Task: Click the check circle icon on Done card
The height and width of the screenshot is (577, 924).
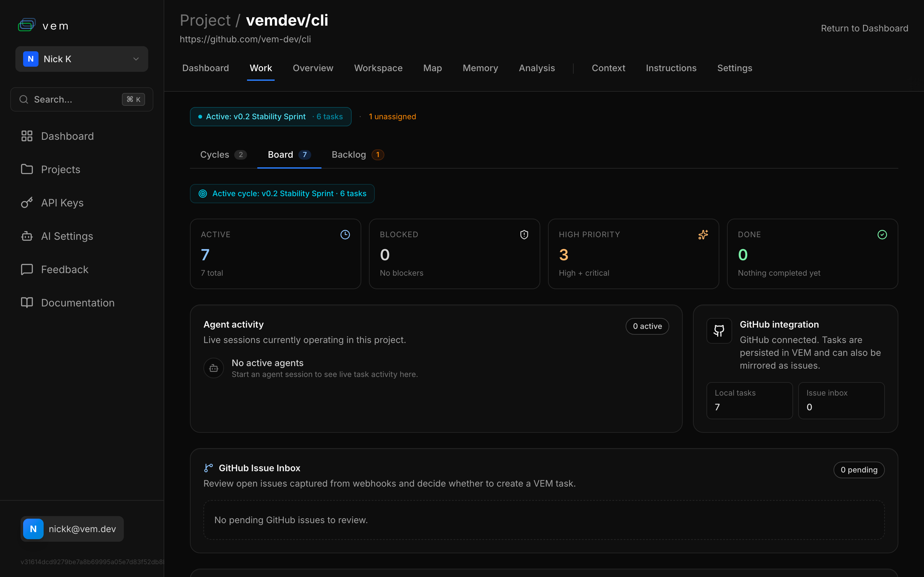Action: point(882,235)
